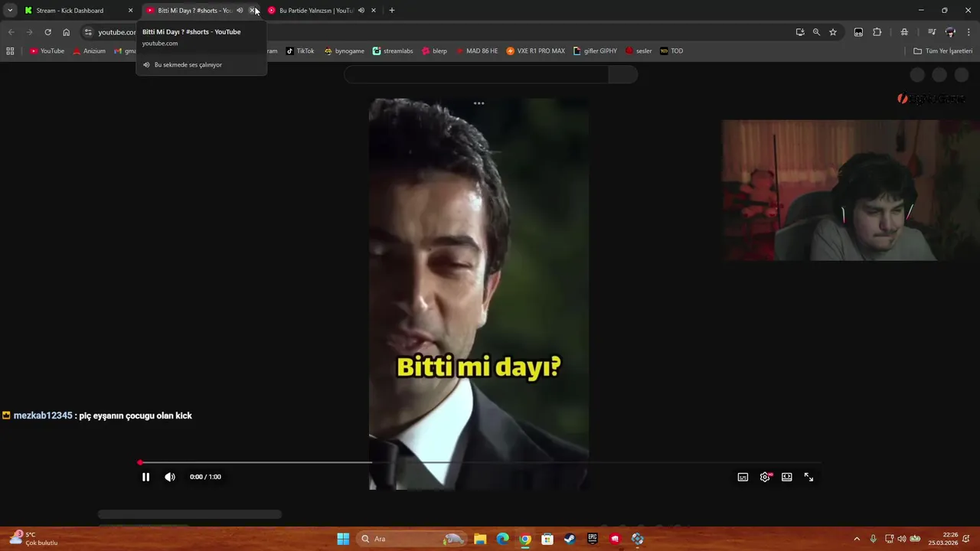The height and width of the screenshot is (551, 980).
Task: Open the Chrome profile avatar
Action: [951, 32]
